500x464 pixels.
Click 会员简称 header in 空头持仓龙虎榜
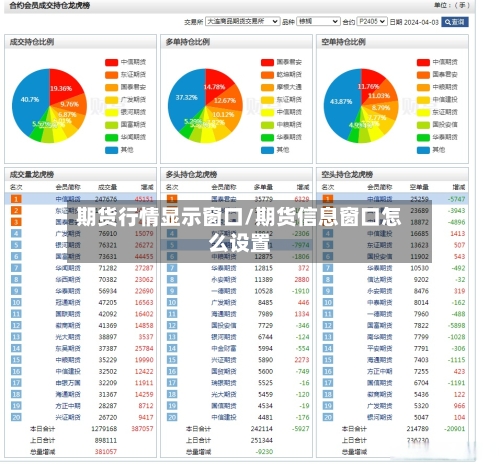[x=380, y=187]
